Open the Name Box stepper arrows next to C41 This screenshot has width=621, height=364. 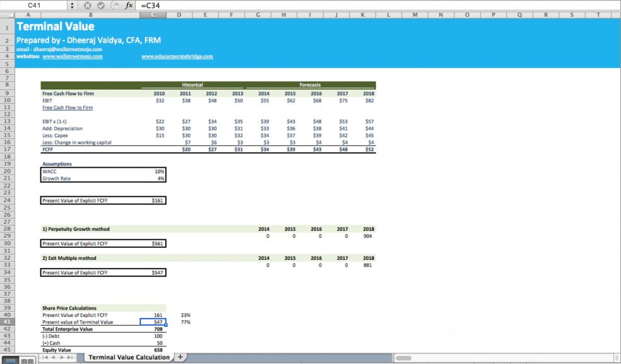[73, 6]
